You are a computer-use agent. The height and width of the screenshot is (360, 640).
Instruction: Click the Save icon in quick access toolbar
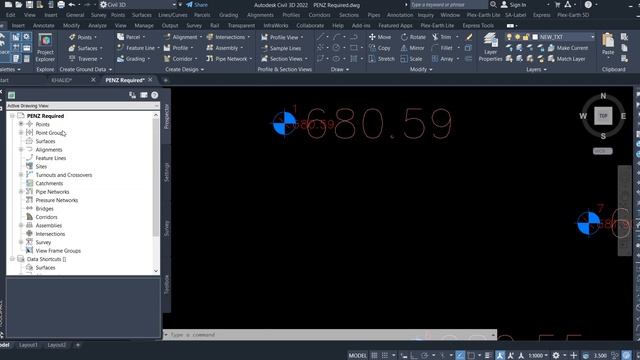(29, 4)
